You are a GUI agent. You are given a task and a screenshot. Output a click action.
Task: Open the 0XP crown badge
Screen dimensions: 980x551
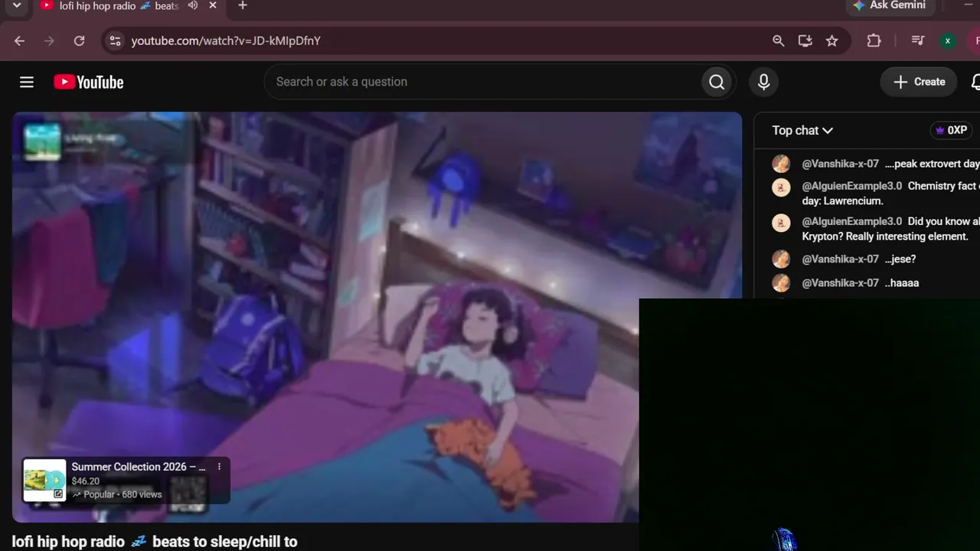coord(951,130)
